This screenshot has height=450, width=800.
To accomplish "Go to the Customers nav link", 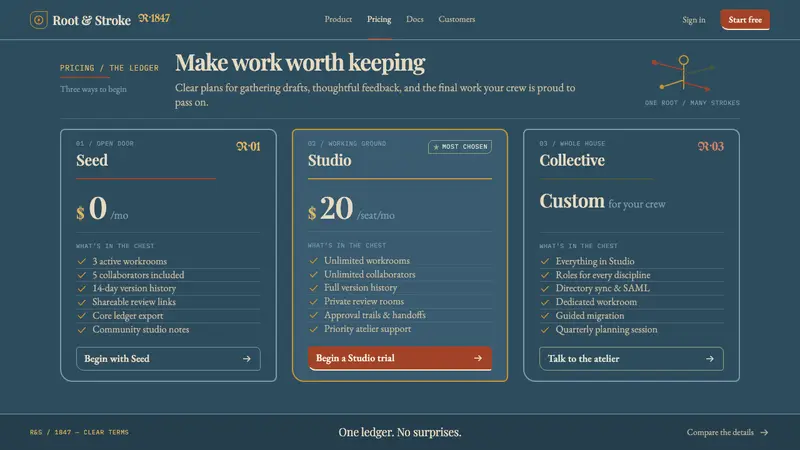I will 457,19.
